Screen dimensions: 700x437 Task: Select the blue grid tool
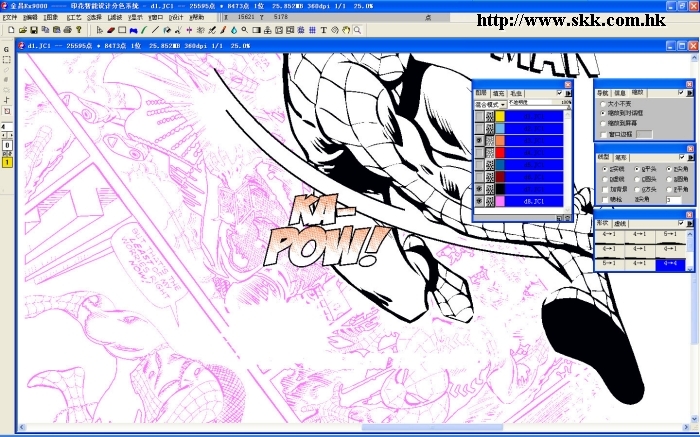(312, 30)
